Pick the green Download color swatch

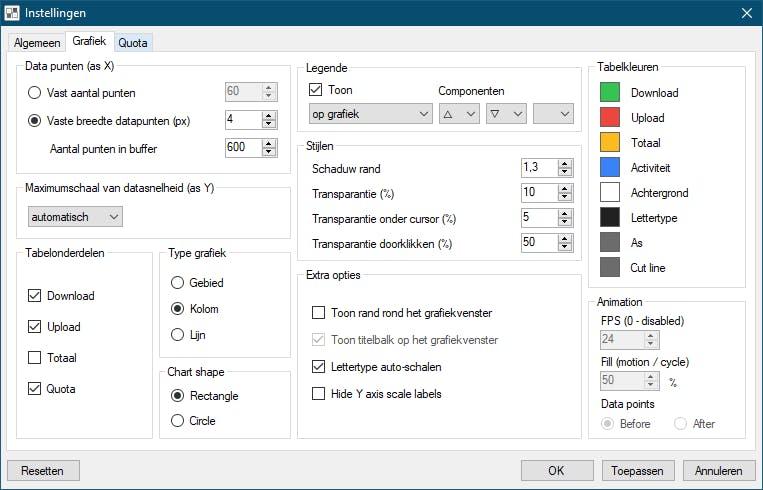pos(609,92)
